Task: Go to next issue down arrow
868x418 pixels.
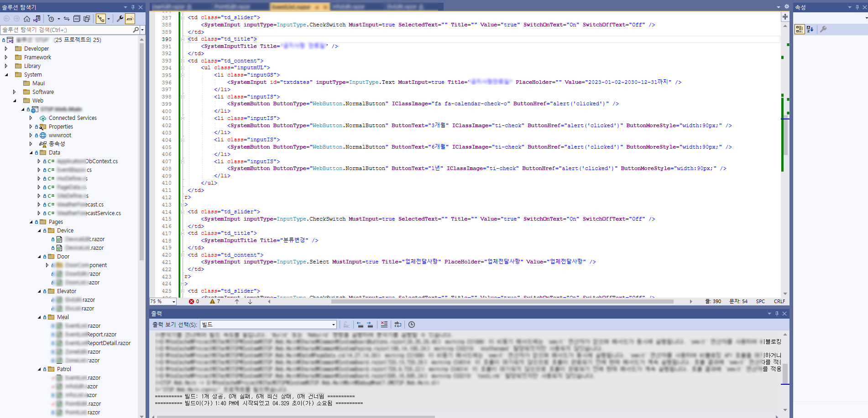Action: tap(250, 301)
